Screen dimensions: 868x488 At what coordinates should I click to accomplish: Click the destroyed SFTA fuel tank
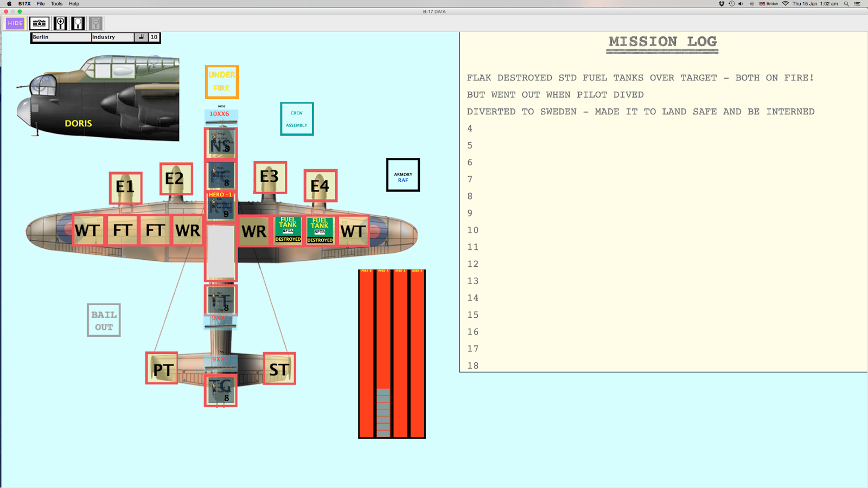[x=288, y=230]
